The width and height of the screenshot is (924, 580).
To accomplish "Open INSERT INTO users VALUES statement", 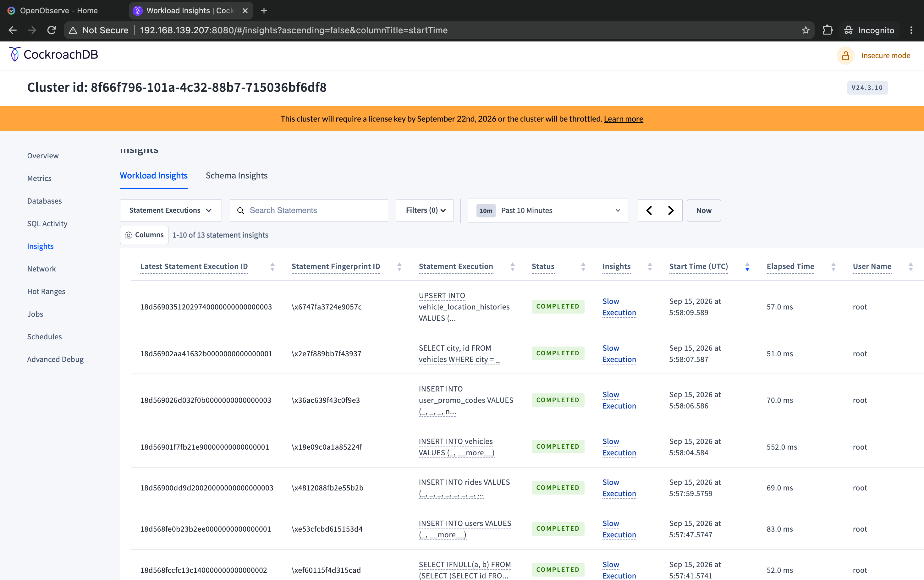I will tap(465, 529).
